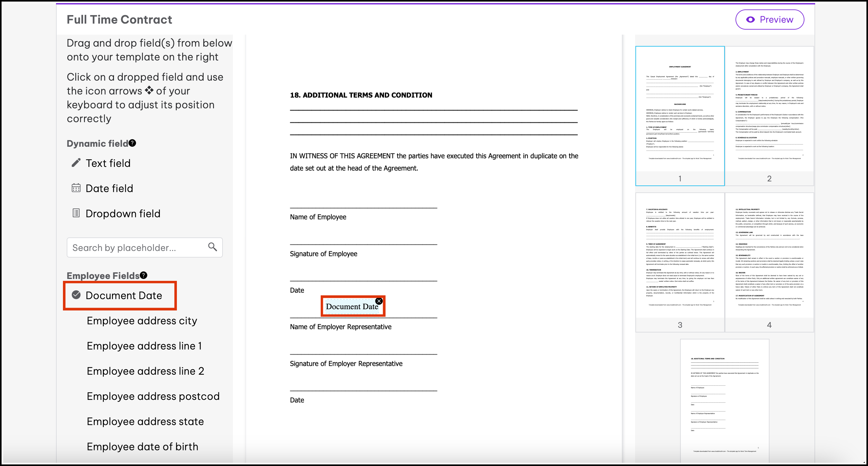Click the list icon for Dropdown field
This screenshot has width=868, height=466.
[x=76, y=213]
